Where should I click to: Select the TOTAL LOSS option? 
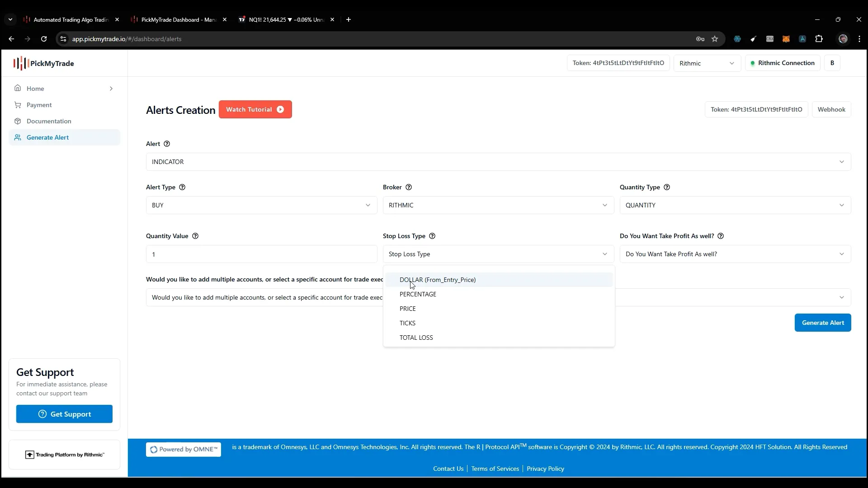click(x=499, y=338)
